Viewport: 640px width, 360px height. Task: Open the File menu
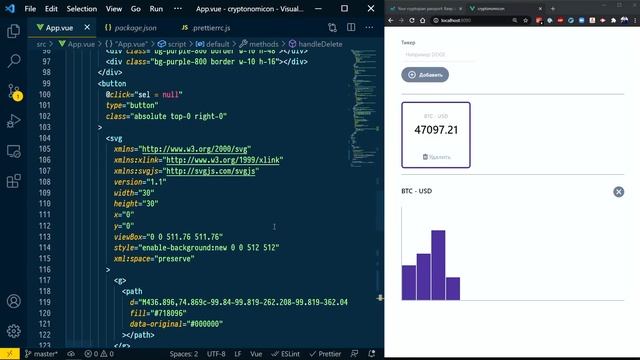click(30, 9)
